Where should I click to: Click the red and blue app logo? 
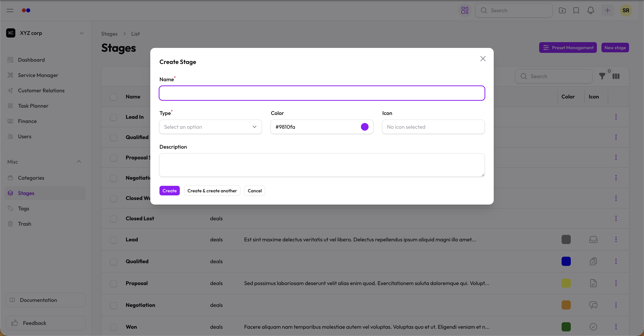pyautogui.click(x=26, y=10)
